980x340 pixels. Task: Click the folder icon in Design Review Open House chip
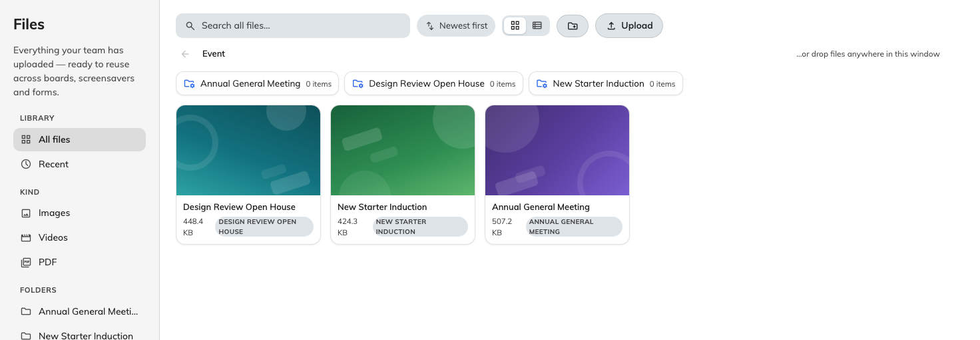point(358,84)
